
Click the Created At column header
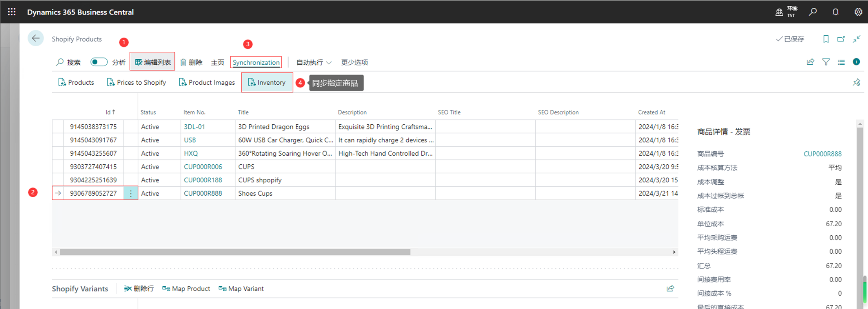[651, 112]
